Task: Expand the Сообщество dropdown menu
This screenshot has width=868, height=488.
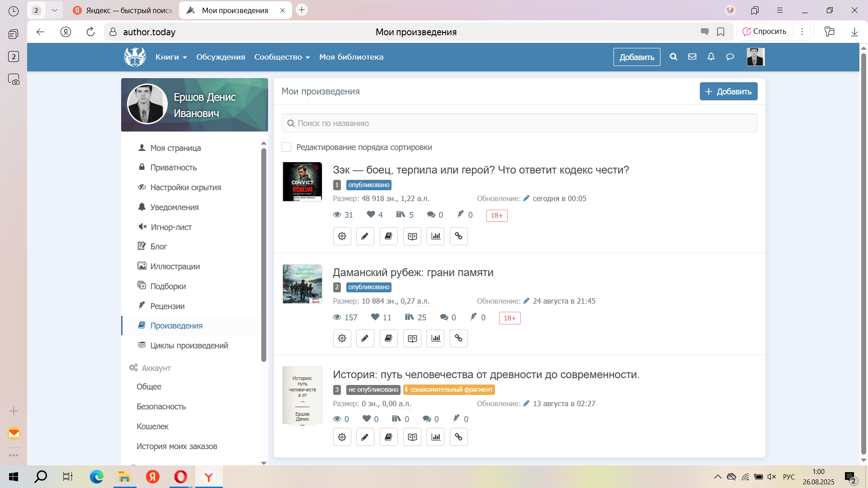Action: click(x=282, y=57)
